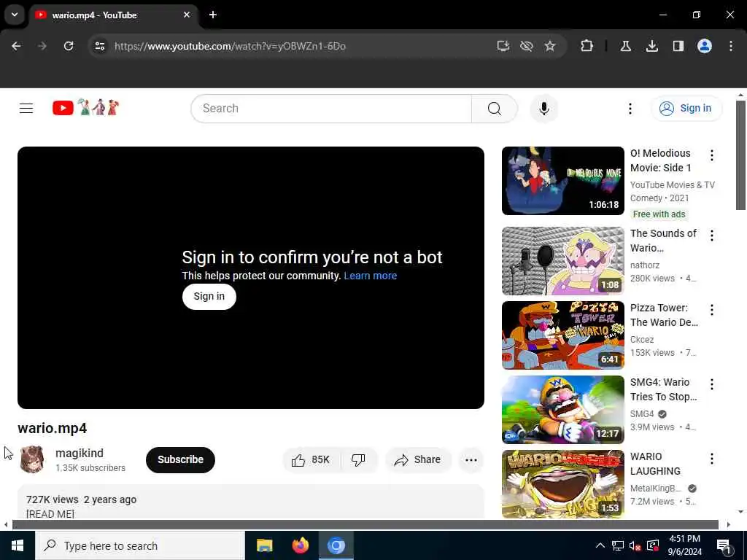Click the Sign in button in the header
Viewport: 747px width, 560px height.
pyautogui.click(x=686, y=109)
